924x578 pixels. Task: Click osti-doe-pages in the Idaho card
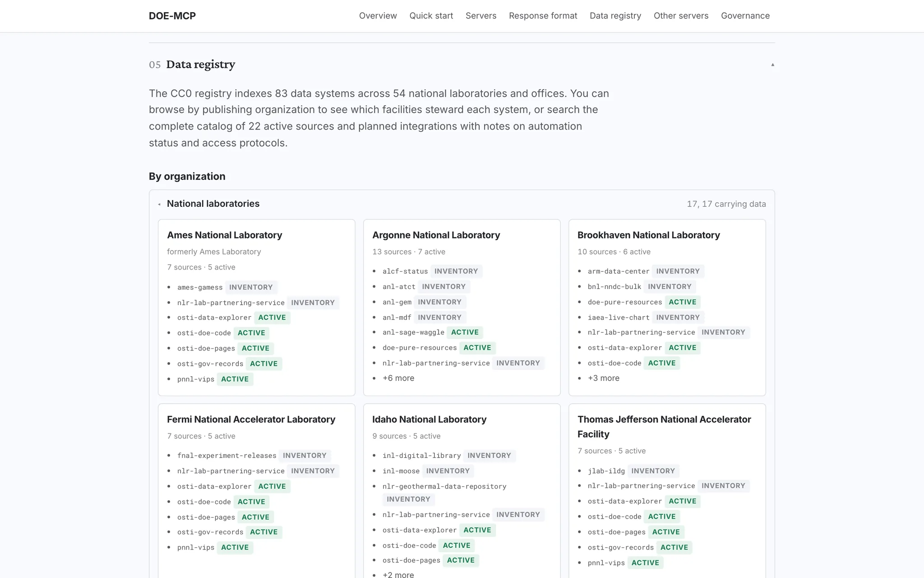pyautogui.click(x=411, y=560)
